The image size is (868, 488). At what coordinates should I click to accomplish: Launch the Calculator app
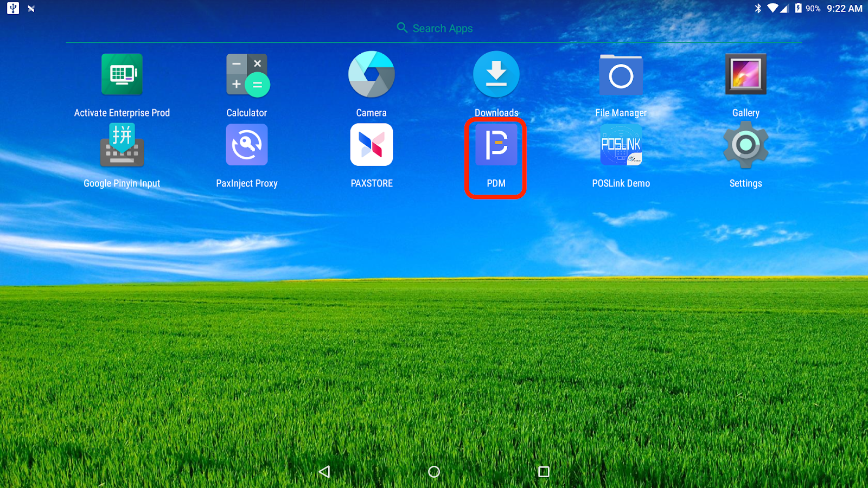click(247, 75)
